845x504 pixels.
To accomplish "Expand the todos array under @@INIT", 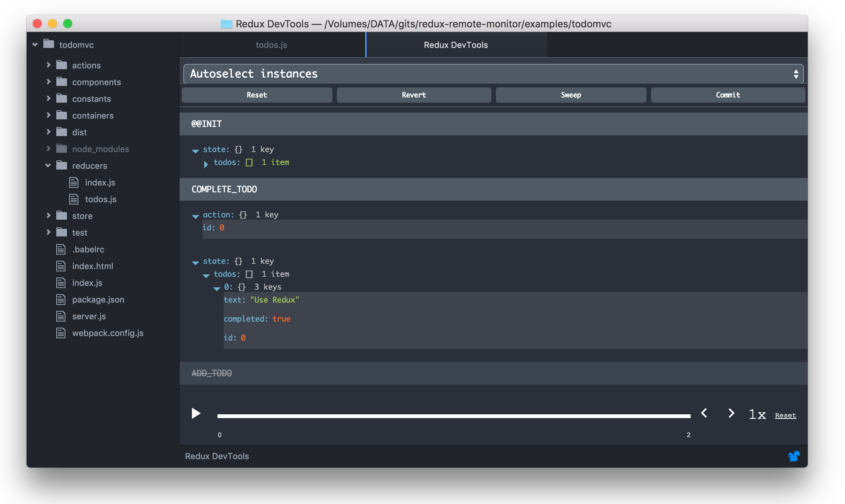I will click(x=206, y=164).
